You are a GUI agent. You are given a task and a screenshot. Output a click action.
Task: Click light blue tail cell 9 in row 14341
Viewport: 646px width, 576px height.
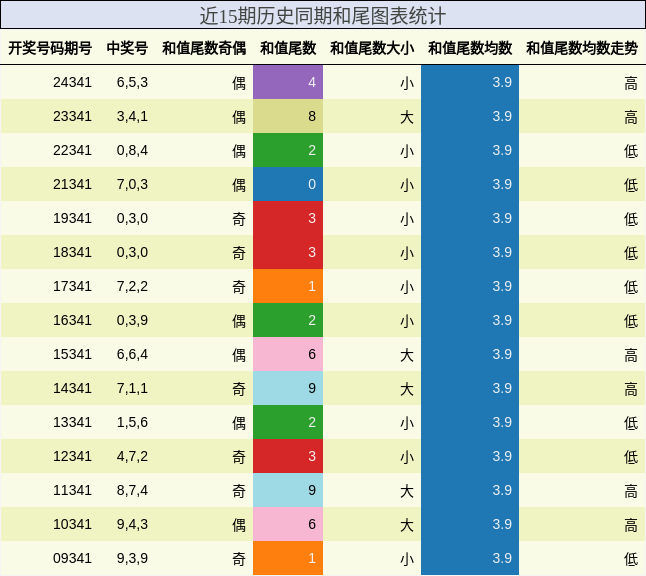288,388
